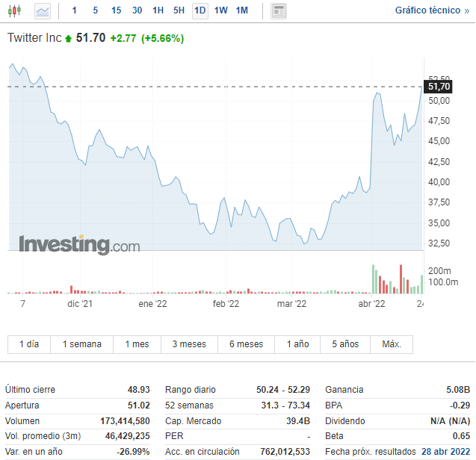
Task: Display the Máx. time range
Action: pyautogui.click(x=392, y=344)
